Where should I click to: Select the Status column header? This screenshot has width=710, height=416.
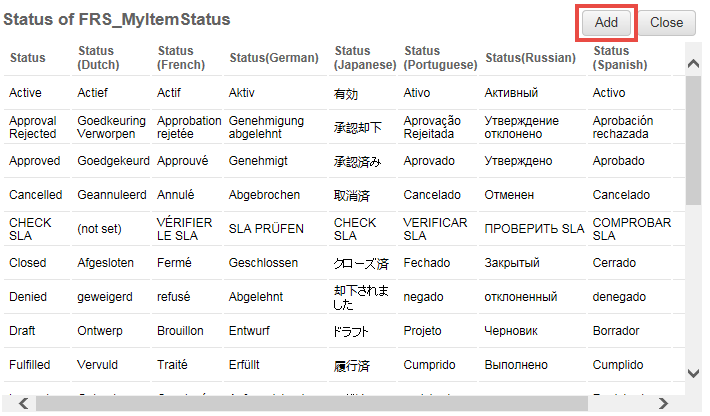[x=27, y=58]
